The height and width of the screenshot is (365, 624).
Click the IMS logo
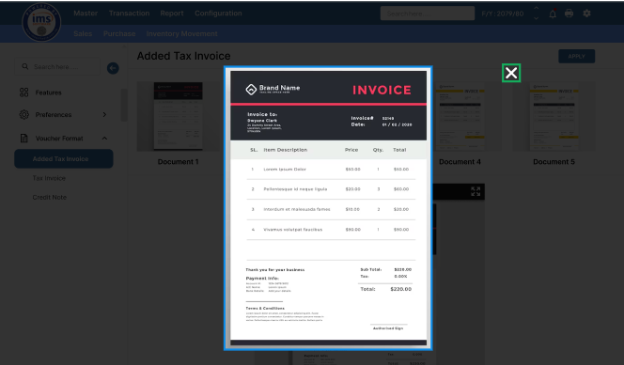(41, 22)
